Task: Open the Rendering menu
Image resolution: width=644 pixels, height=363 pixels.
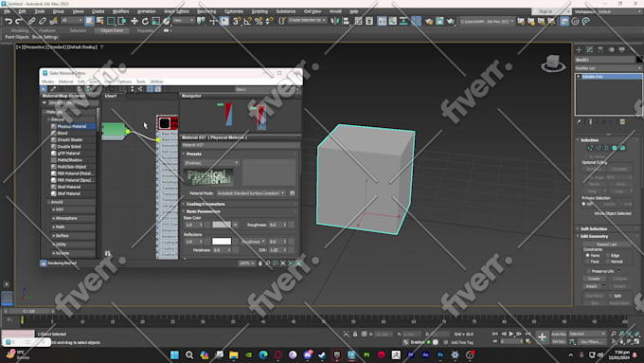Action: click(x=206, y=11)
